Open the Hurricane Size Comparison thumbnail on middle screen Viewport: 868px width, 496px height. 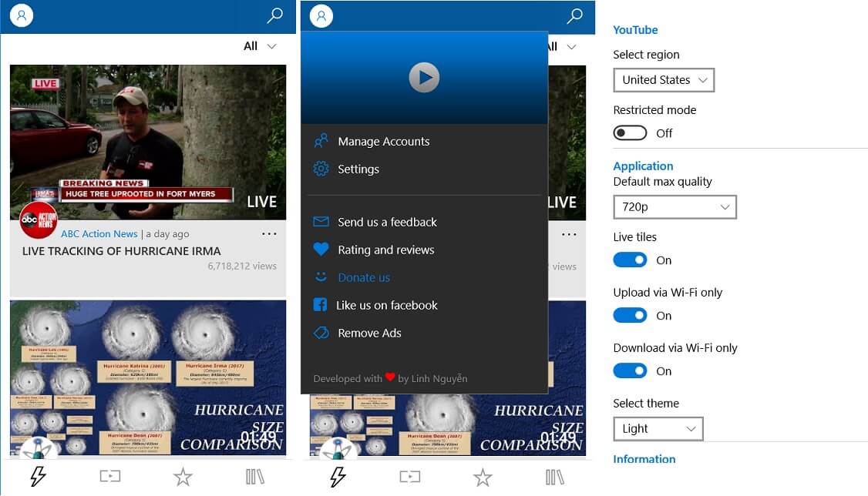pyautogui.click(x=447, y=424)
